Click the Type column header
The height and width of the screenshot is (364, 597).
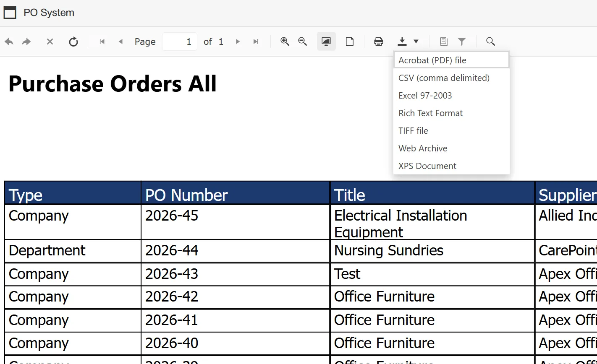click(x=73, y=193)
